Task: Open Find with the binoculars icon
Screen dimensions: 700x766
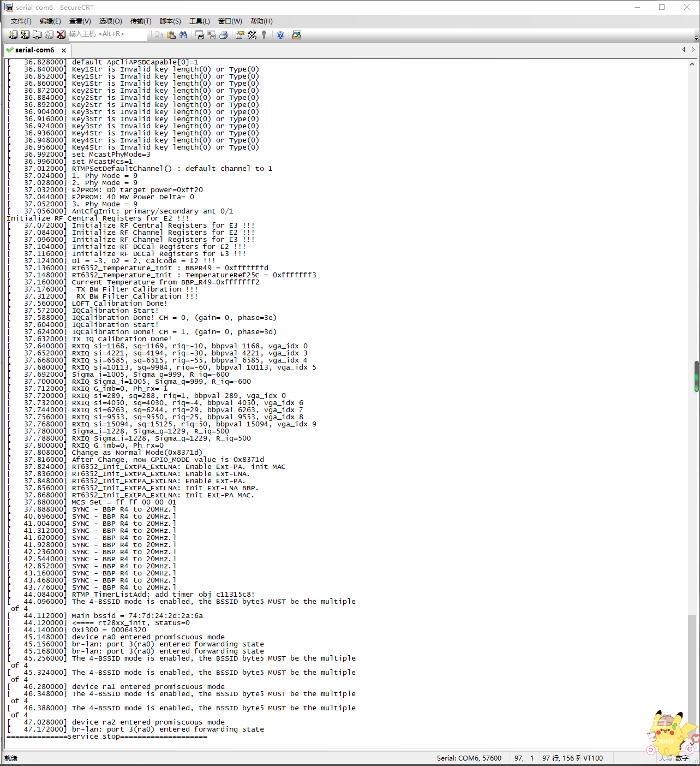Action: point(183,35)
